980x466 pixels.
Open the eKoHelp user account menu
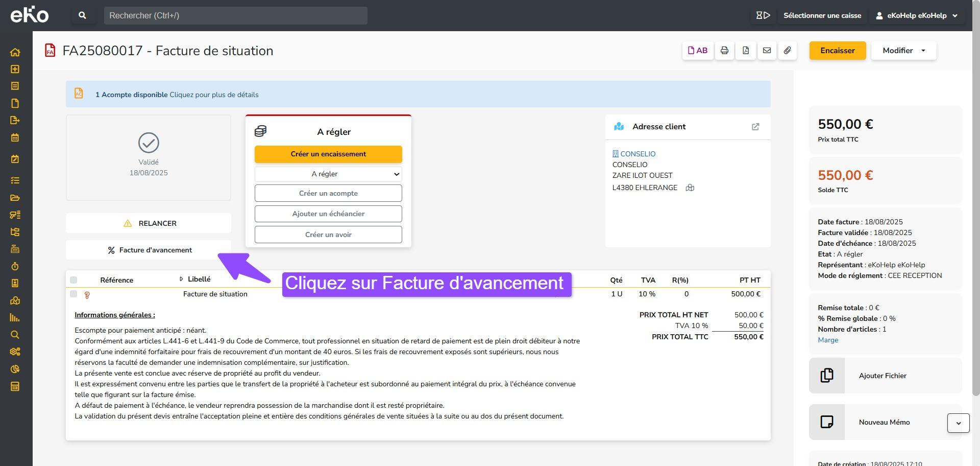pos(917,15)
